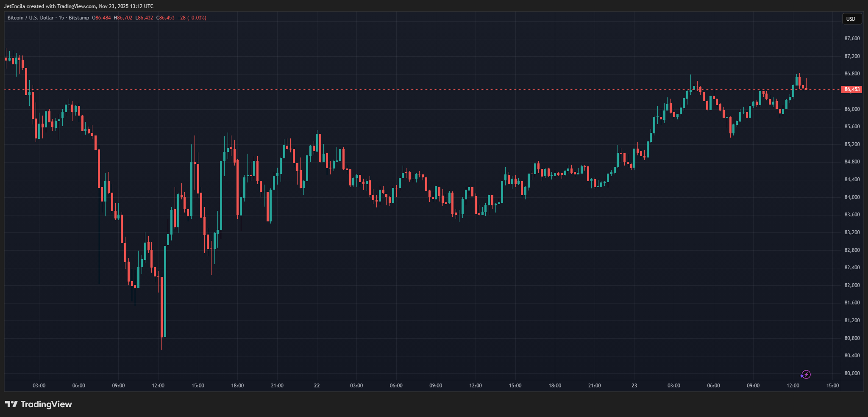The width and height of the screenshot is (868, 417).
Task: Open the USD currency selector
Action: [851, 19]
